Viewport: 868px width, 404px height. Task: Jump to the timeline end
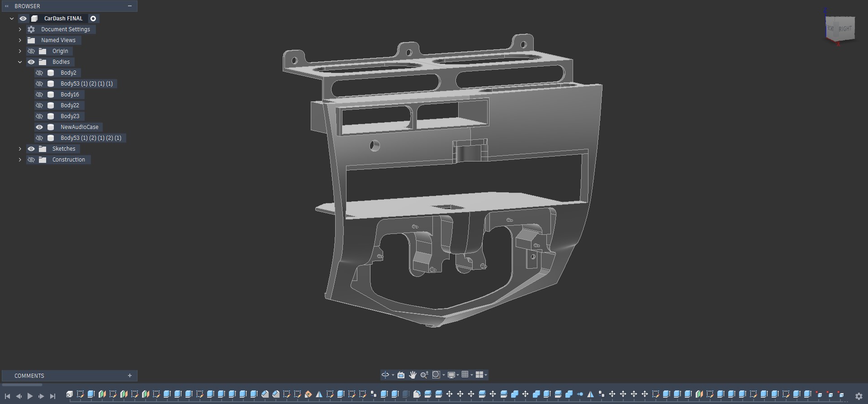pyautogui.click(x=52, y=396)
